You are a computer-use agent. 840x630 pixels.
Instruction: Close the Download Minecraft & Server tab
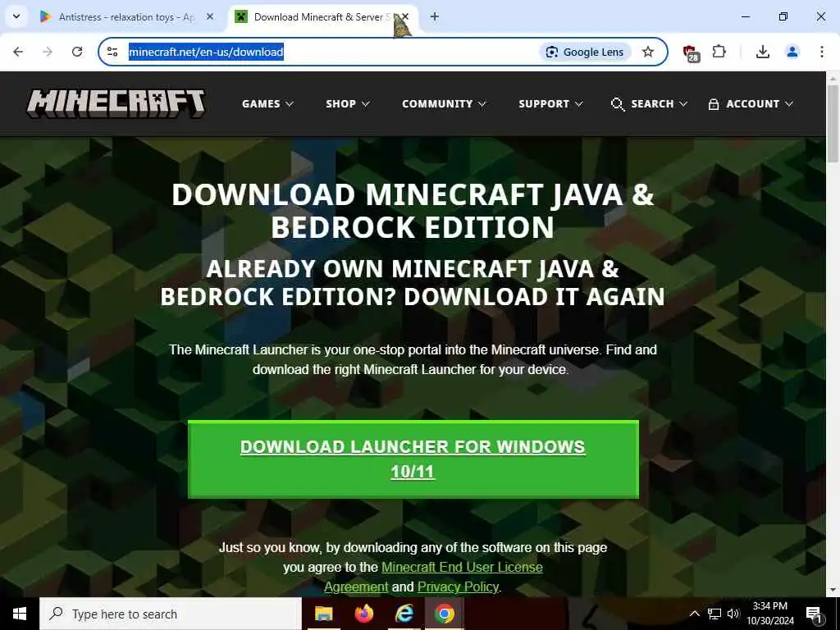pos(405,16)
